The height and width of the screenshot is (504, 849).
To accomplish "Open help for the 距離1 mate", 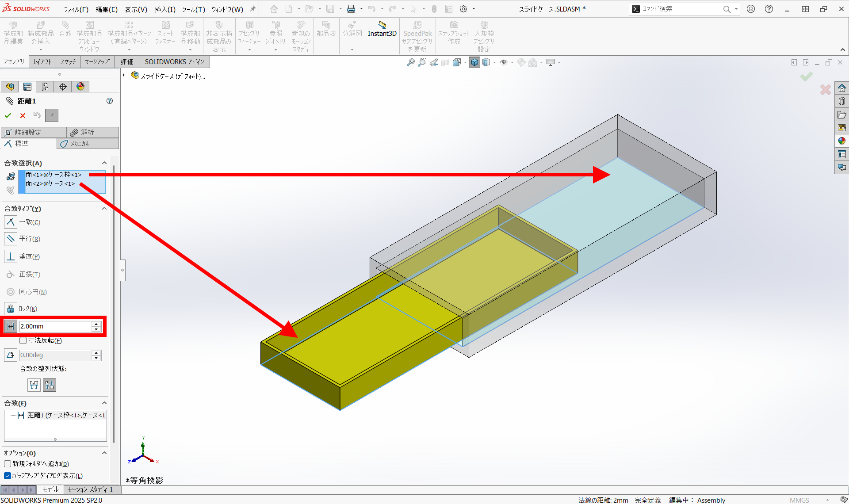I will (x=110, y=101).
